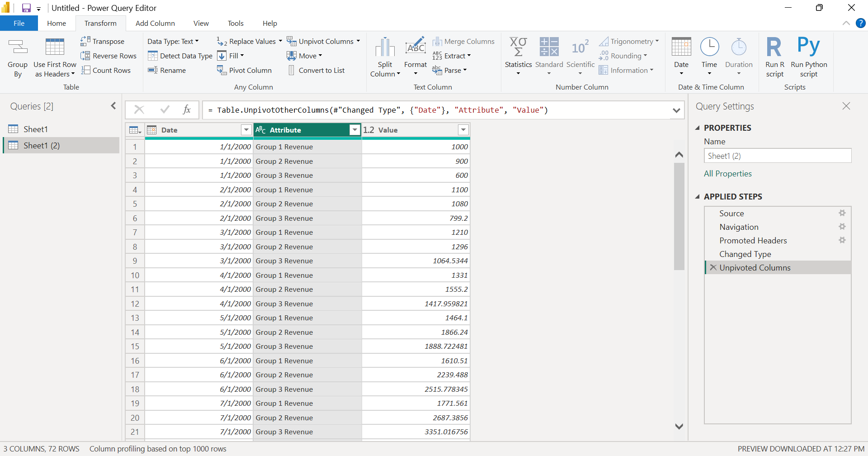This screenshot has width=868, height=456.
Task: Click the All Properties link
Action: point(727,174)
